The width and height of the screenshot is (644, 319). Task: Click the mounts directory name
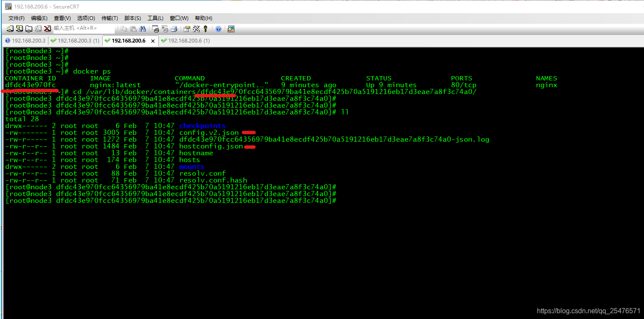point(192,167)
